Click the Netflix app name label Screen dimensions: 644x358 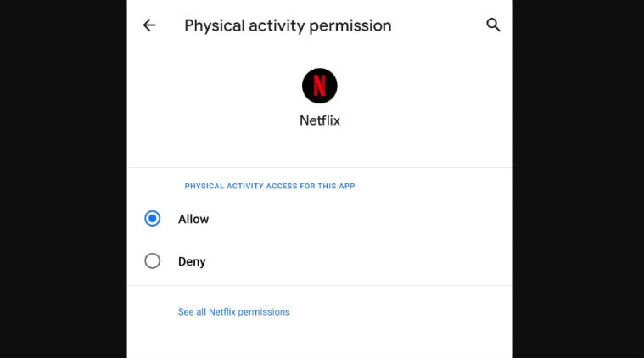click(x=320, y=120)
